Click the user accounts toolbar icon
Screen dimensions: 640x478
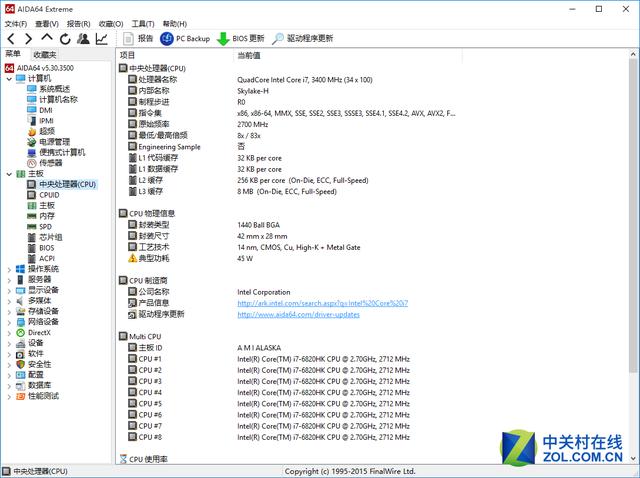tap(83, 38)
